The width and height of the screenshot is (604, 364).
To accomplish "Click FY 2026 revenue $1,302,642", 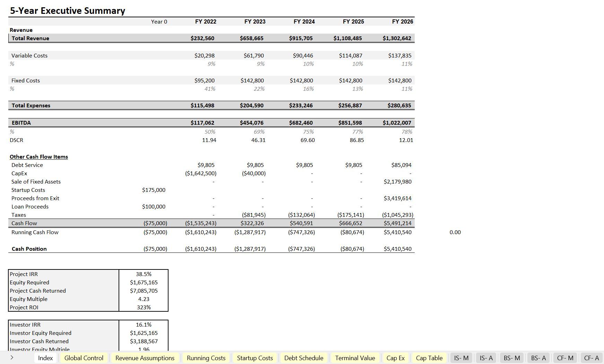I will [397, 38].
